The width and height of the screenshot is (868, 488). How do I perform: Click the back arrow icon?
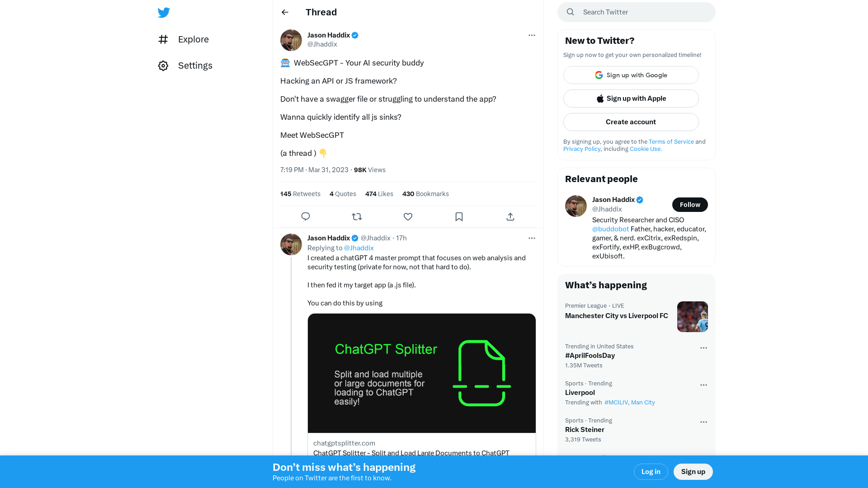[284, 12]
